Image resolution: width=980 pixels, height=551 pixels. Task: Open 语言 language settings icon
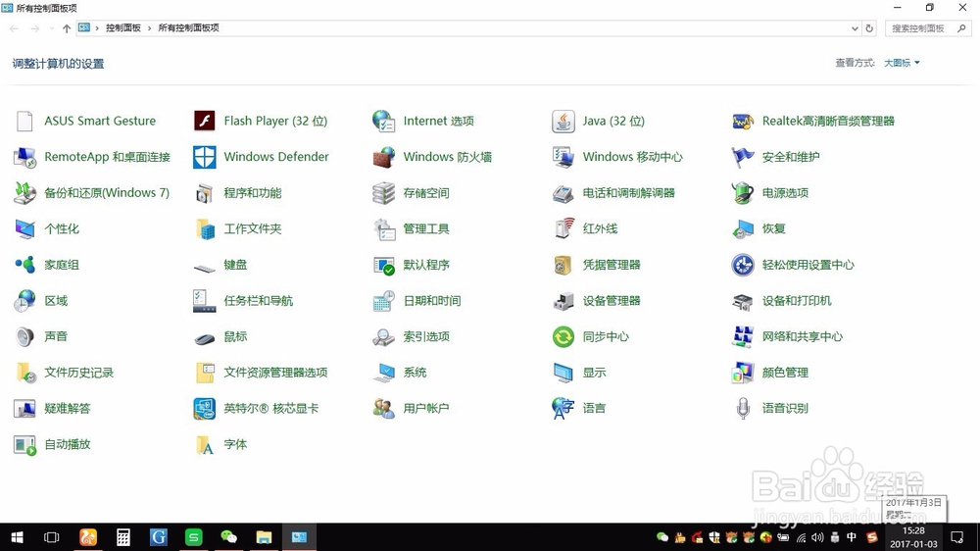[x=563, y=409]
